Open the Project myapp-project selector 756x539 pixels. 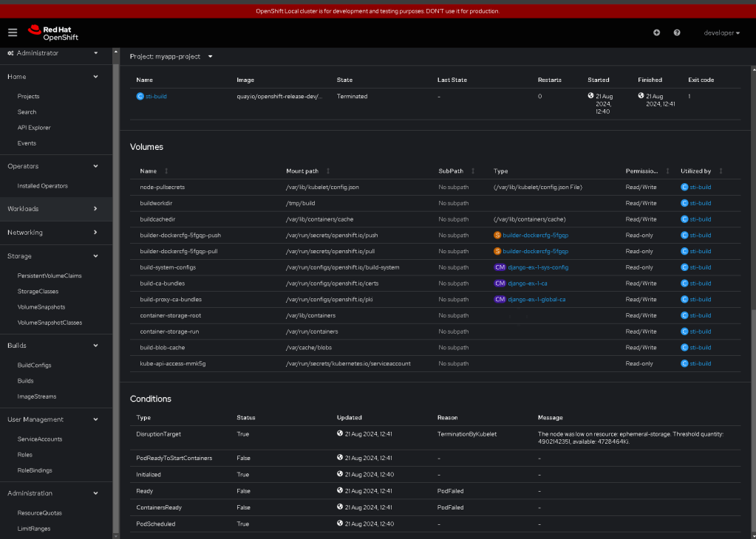(171, 56)
